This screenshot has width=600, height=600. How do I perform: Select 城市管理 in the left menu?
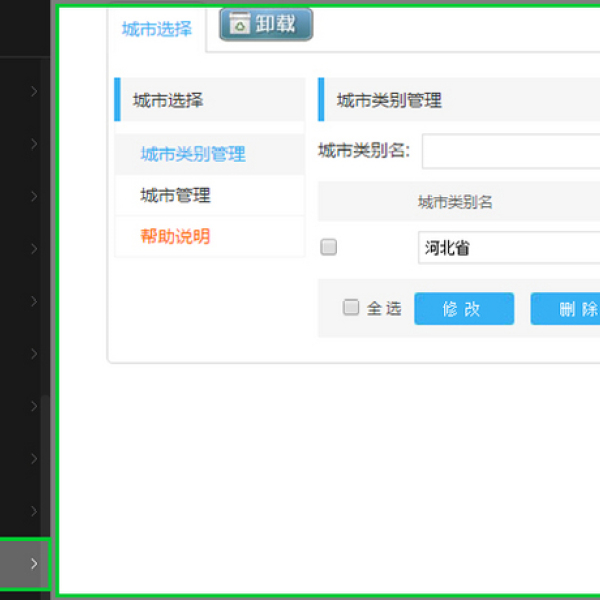click(x=176, y=195)
